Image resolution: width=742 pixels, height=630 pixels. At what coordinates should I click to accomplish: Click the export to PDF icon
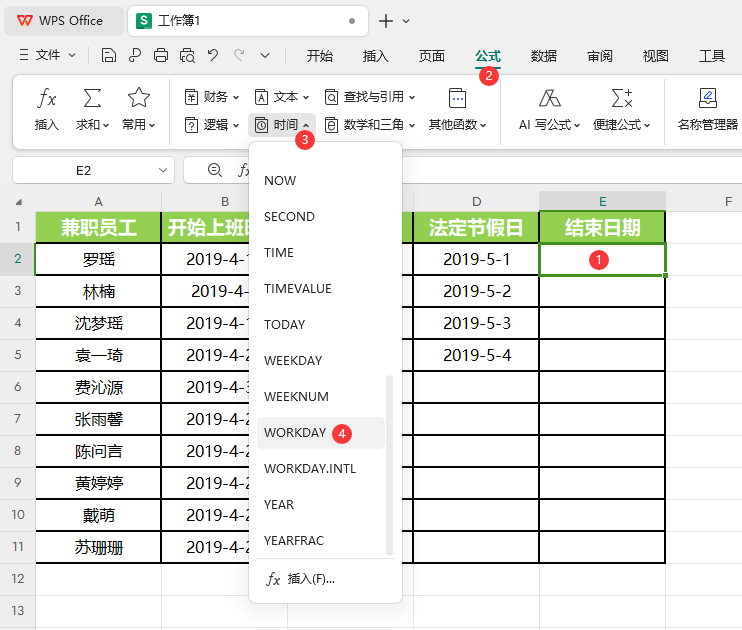pos(135,55)
